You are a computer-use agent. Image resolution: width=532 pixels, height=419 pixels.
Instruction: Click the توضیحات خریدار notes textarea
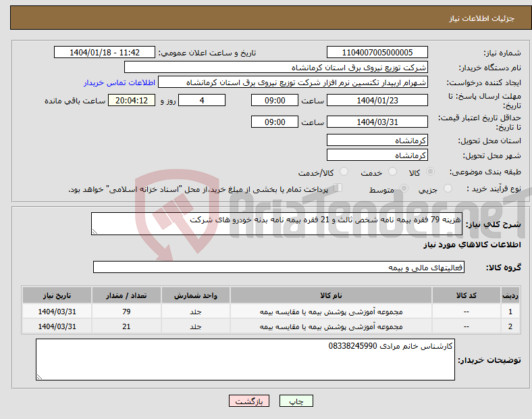(x=245, y=360)
